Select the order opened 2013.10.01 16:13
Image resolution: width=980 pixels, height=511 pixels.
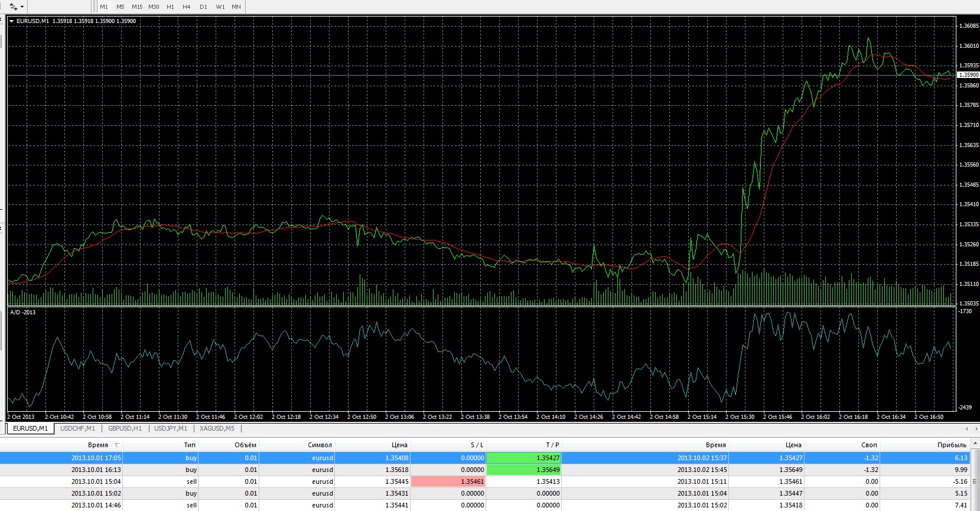pyautogui.click(x=485, y=470)
